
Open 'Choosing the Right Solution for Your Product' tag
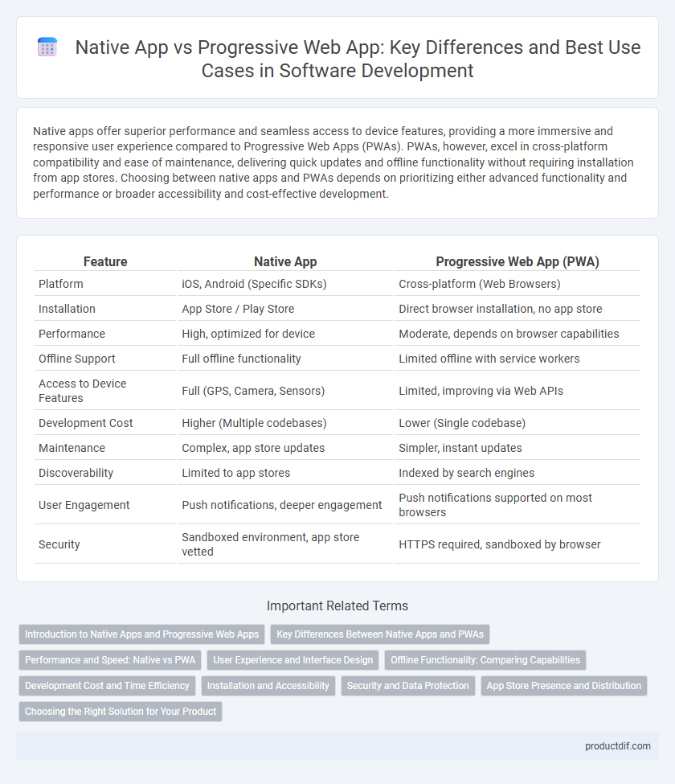[121, 712]
